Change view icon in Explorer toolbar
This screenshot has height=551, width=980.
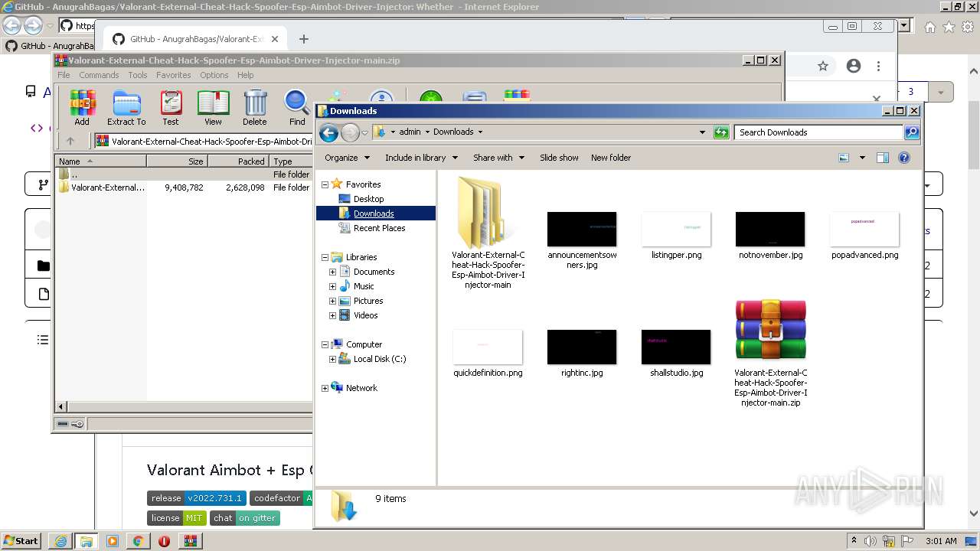844,158
